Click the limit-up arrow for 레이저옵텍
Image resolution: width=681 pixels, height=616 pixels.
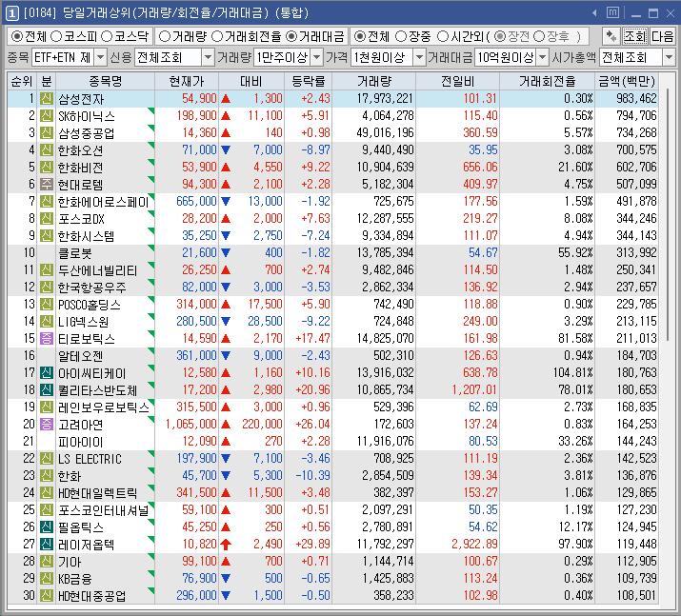(x=226, y=545)
